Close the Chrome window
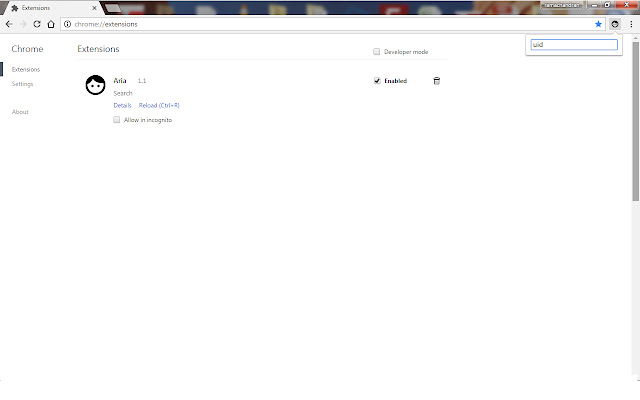 (627, 5)
